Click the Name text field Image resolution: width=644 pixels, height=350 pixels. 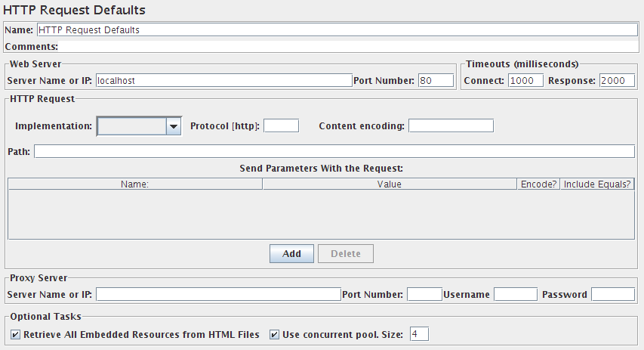pyautogui.click(x=337, y=30)
